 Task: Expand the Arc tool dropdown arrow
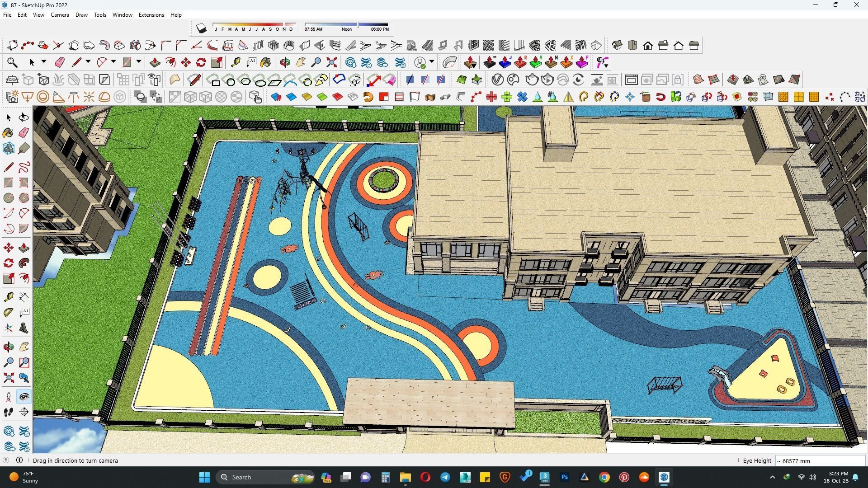113,62
